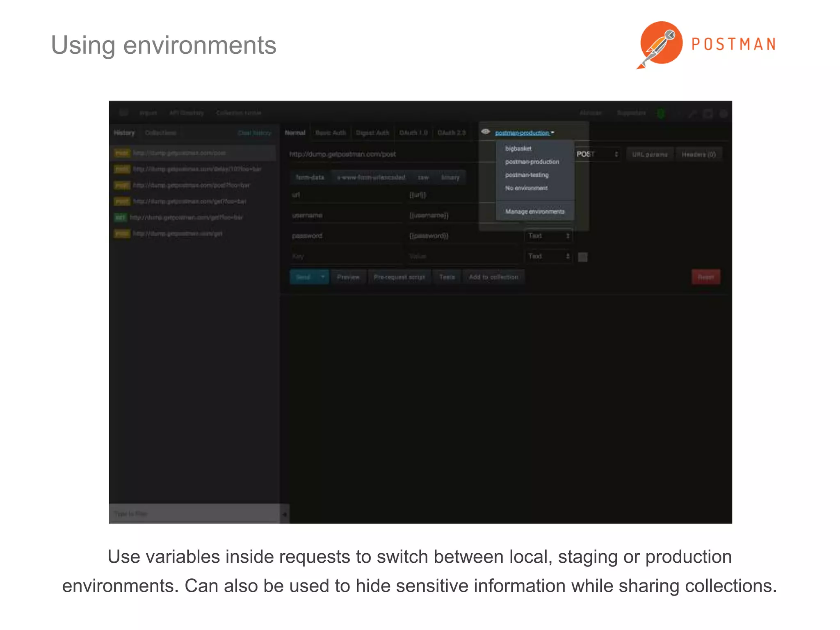Click the history filter input field
Viewport: 840px width, 630px height.
coord(194,514)
